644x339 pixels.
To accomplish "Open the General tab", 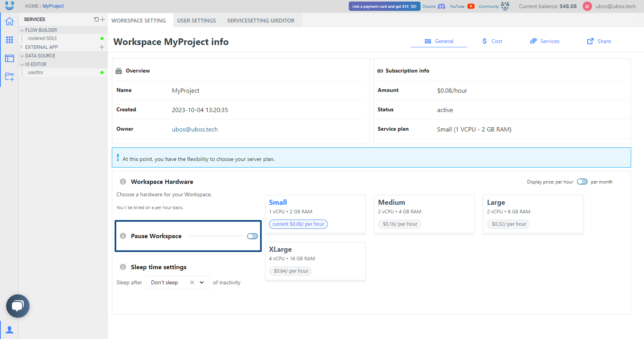I will [439, 41].
